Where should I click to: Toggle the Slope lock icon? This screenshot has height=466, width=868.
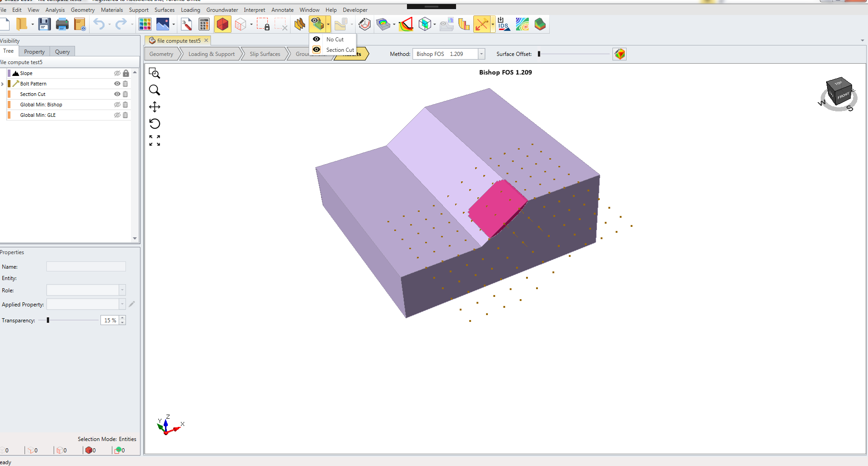(x=126, y=73)
